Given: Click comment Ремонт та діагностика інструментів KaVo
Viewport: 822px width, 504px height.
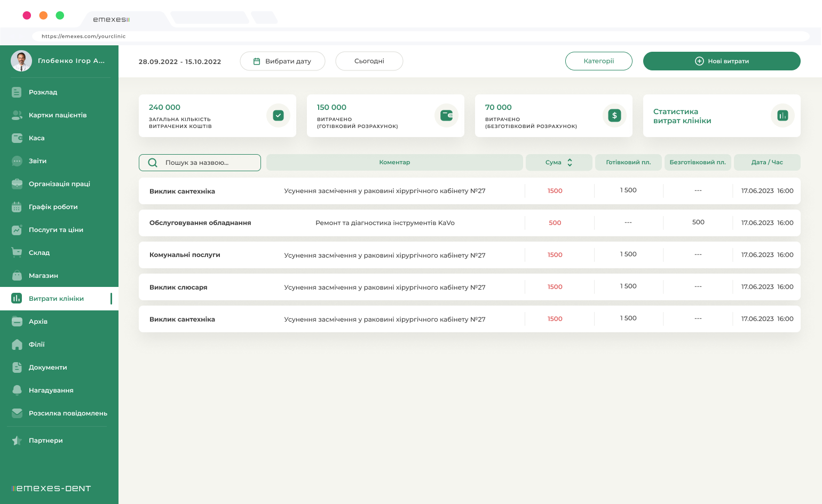Looking at the screenshot, I should point(385,223).
